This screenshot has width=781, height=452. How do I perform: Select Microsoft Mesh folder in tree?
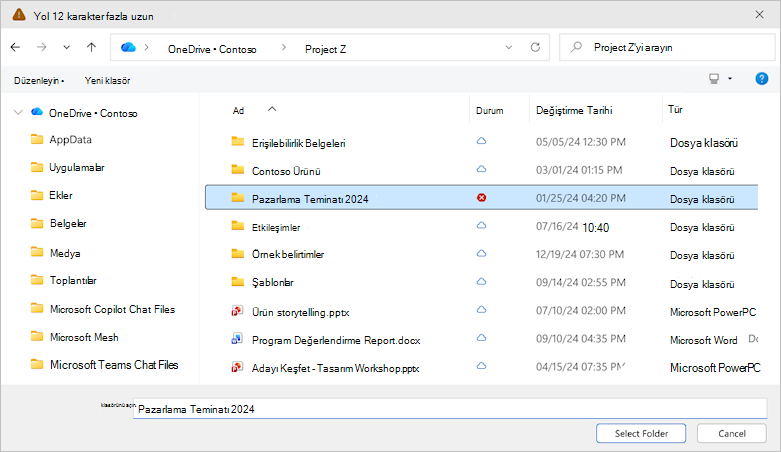pos(84,337)
